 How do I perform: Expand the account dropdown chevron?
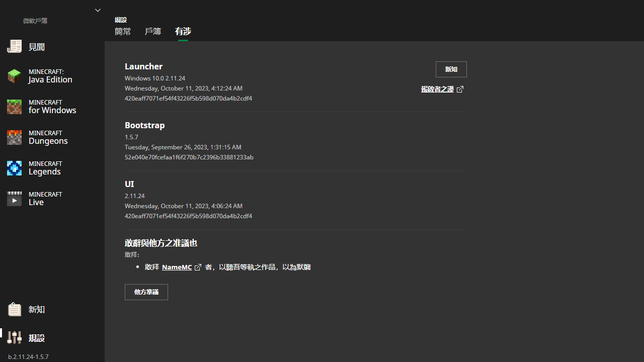point(98,10)
